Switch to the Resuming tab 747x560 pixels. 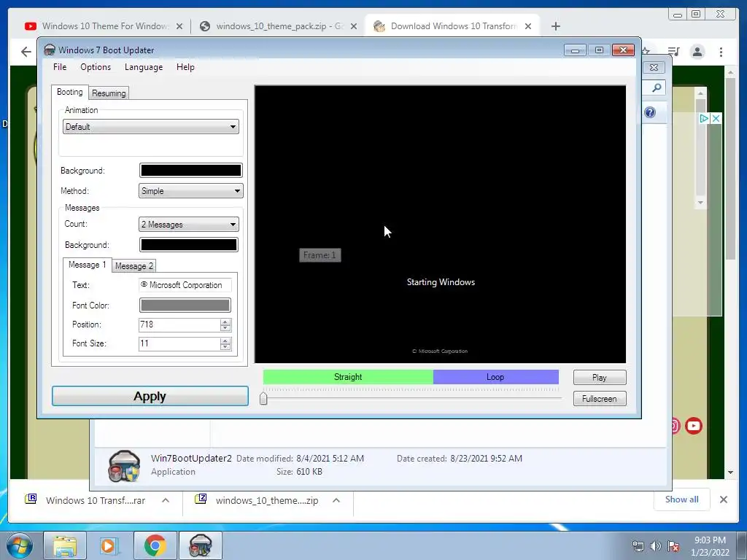109,93
